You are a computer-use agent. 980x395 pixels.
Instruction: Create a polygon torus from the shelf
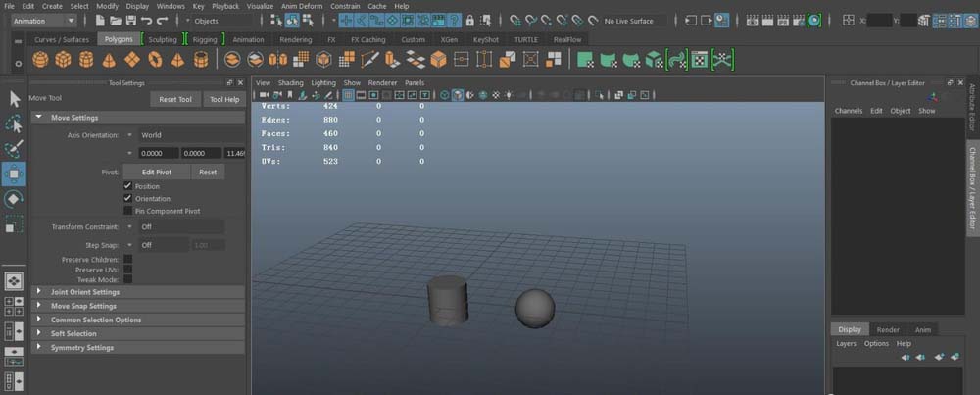(x=155, y=60)
